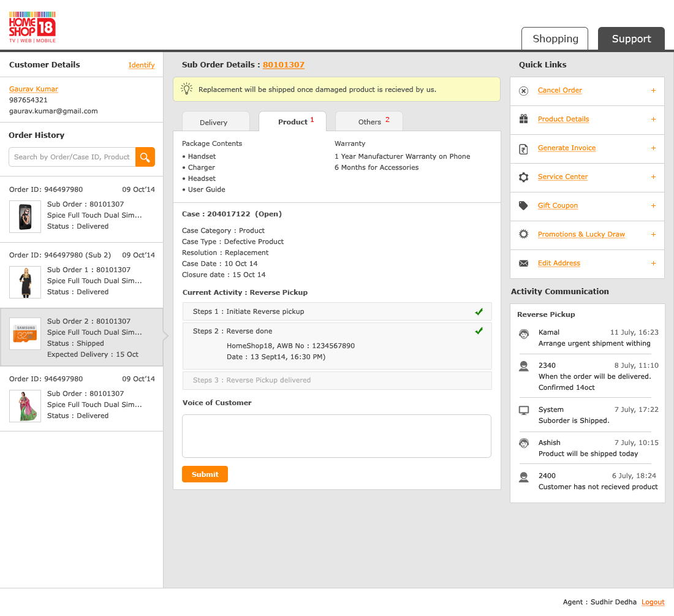Switch to the Delivery tab

pyautogui.click(x=214, y=122)
